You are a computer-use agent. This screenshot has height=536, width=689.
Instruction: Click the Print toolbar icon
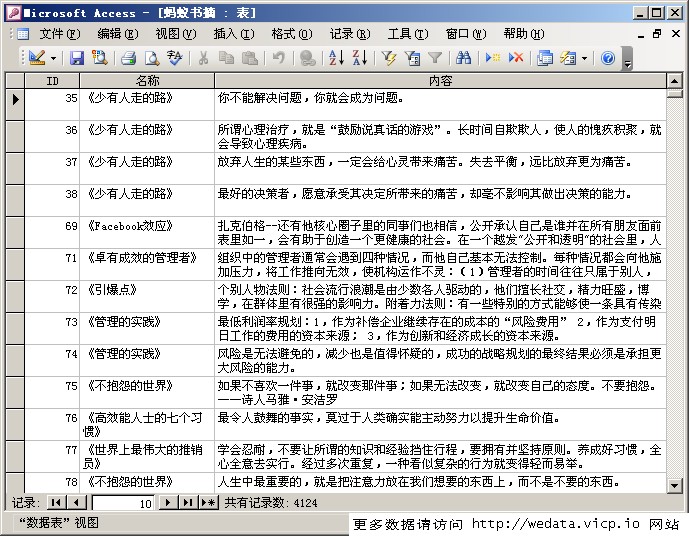[x=128, y=58]
